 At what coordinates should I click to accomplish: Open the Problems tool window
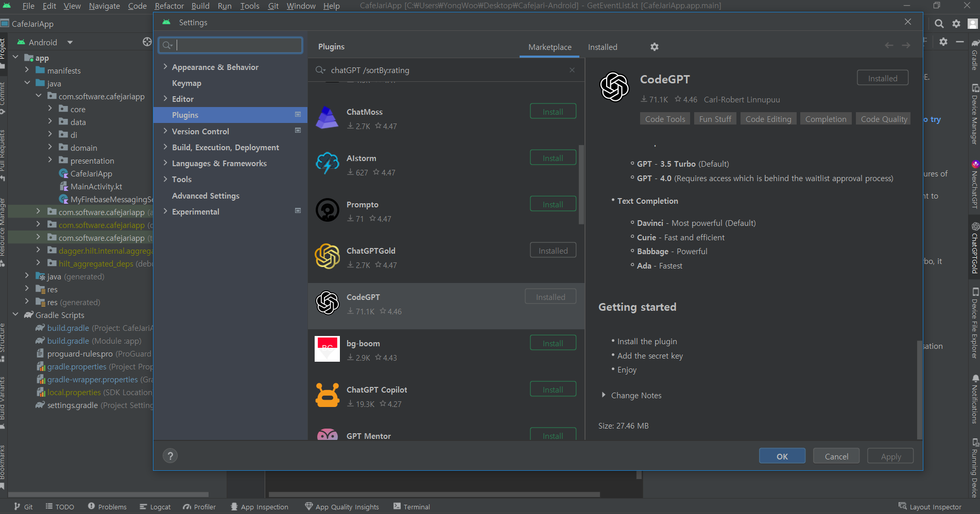tap(107, 507)
